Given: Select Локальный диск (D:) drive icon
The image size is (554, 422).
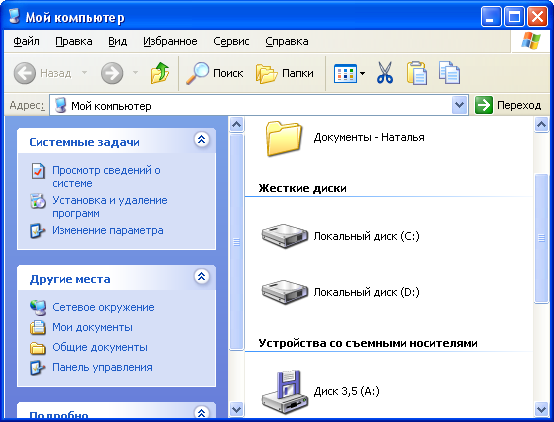Looking at the screenshot, I should 285,292.
